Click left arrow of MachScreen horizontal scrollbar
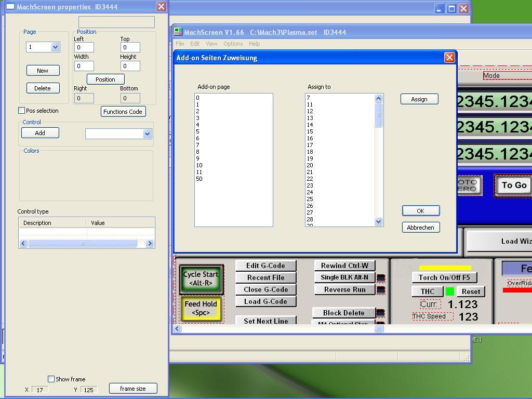The width and height of the screenshot is (532, 399). pos(177,328)
